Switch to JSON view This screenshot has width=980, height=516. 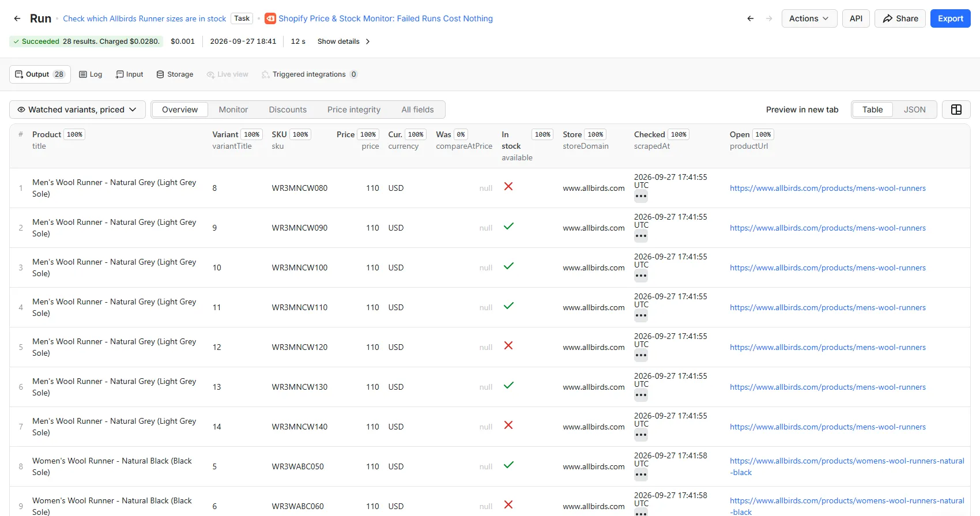(914, 110)
